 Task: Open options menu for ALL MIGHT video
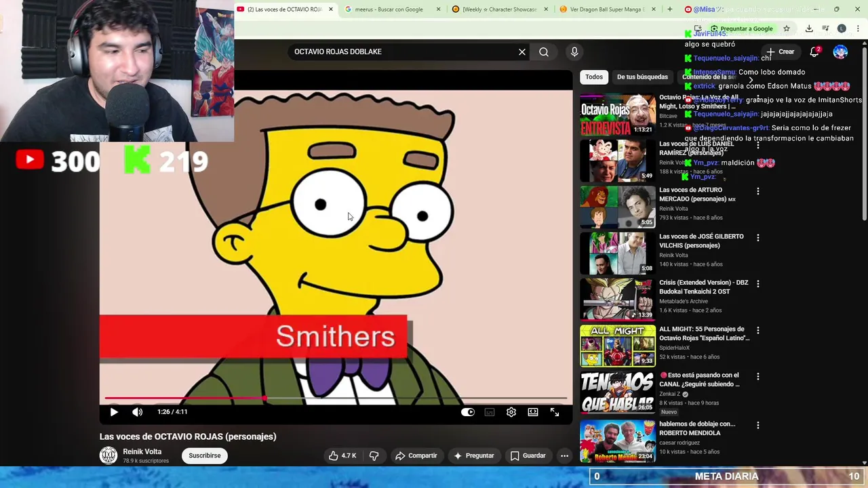tap(758, 330)
